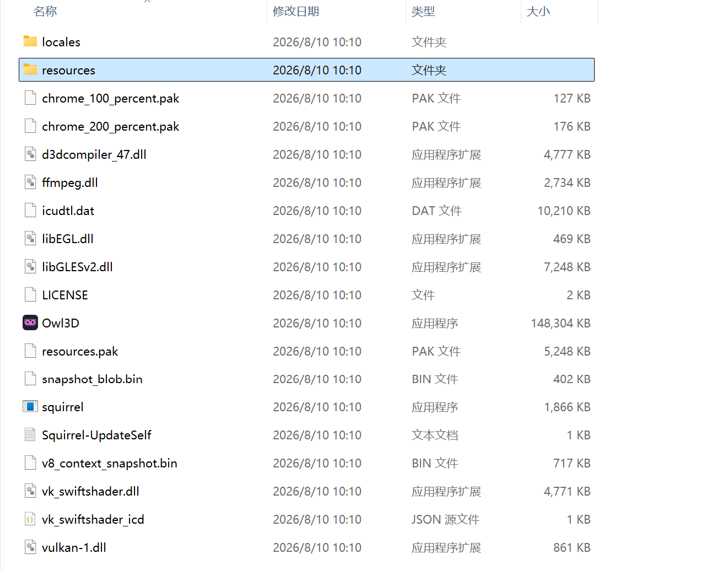
Task: Select the vk_swiftshader_icd JSON file icon
Action: point(30,519)
